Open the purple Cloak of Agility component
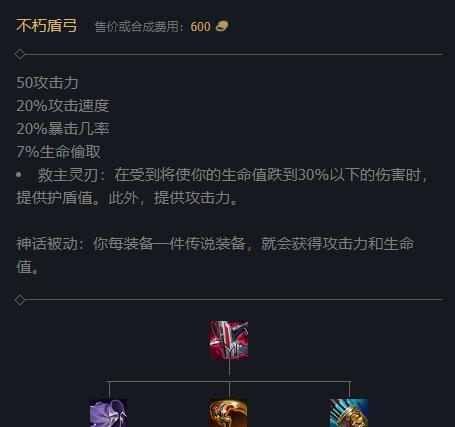The image size is (455, 427). 108,413
